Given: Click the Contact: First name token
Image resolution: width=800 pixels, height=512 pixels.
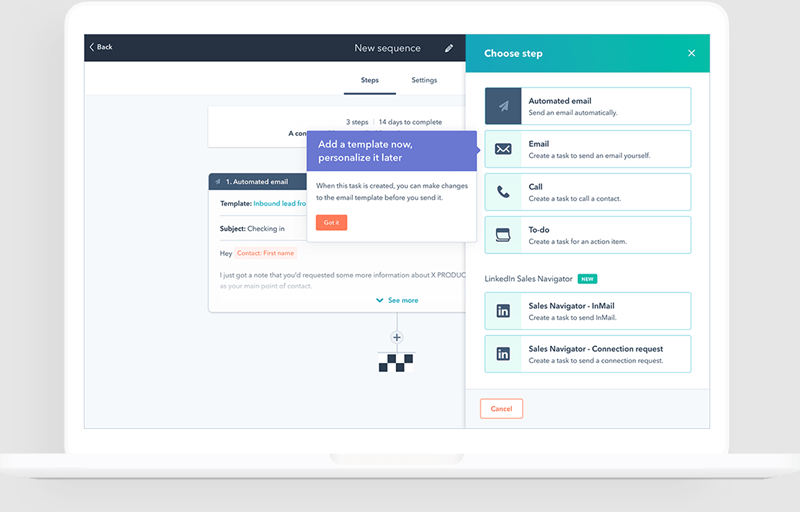Looking at the screenshot, I should 264,253.
